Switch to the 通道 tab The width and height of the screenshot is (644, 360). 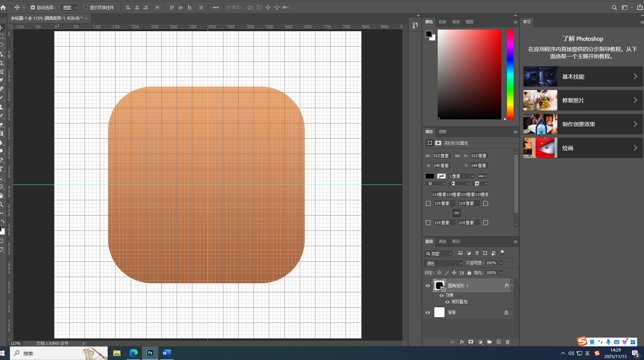click(x=442, y=241)
